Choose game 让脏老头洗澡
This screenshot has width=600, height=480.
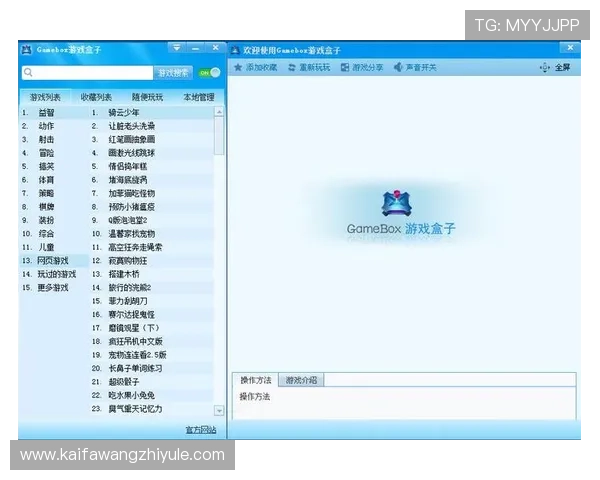152,126
